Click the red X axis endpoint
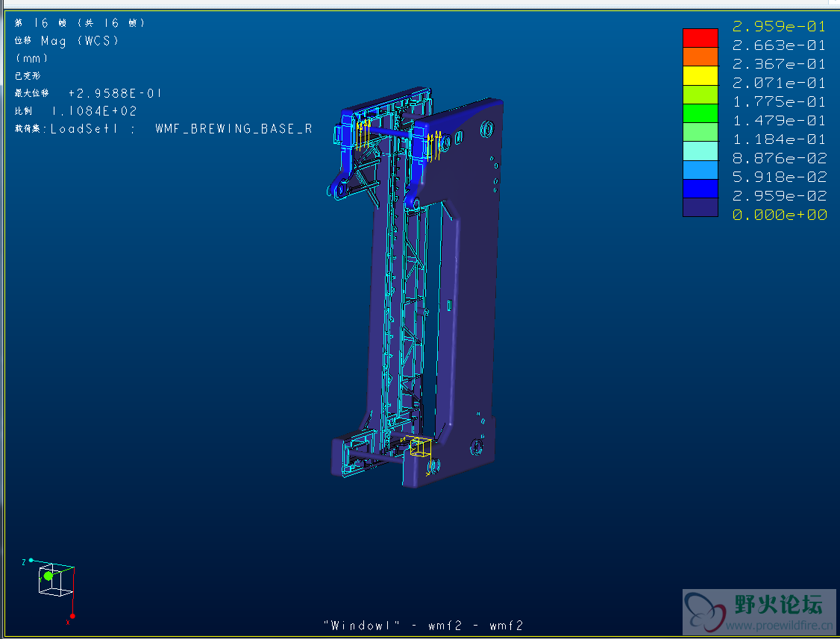Screen dimensions: 840x639 tap(72, 616)
